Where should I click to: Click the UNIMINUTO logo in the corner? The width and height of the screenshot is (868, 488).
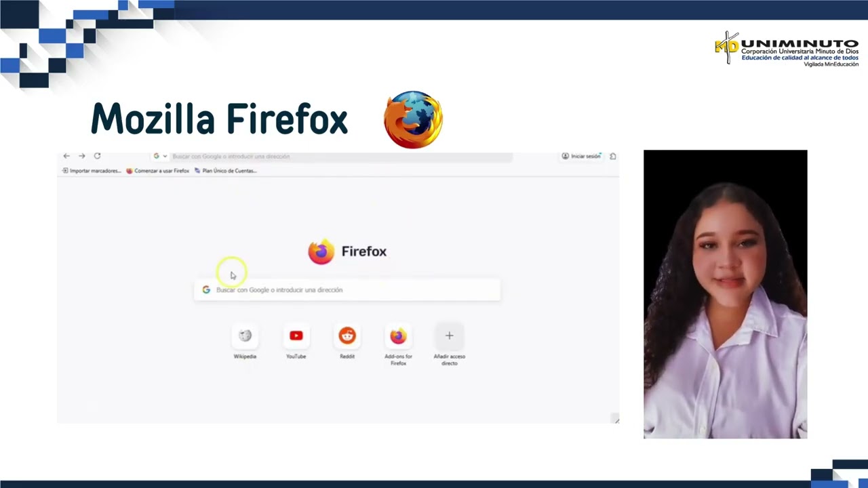click(787, 49)
